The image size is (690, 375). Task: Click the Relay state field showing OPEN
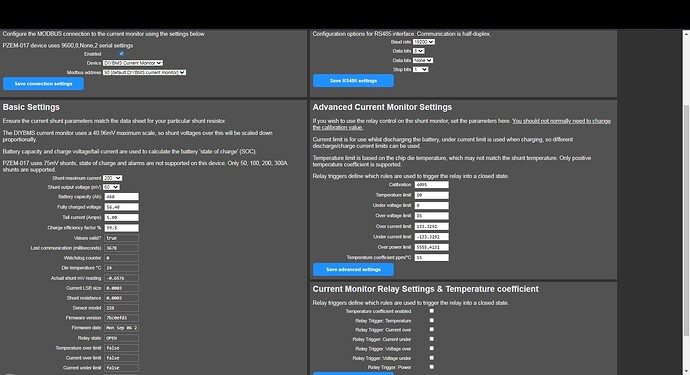tap(121, 338)
